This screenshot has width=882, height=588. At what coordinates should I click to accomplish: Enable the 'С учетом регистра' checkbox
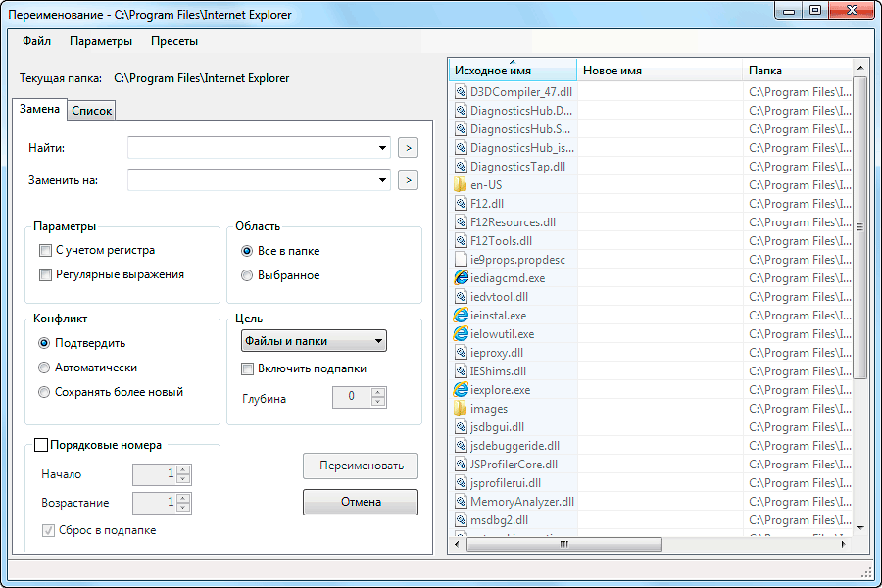pos(45,251)
